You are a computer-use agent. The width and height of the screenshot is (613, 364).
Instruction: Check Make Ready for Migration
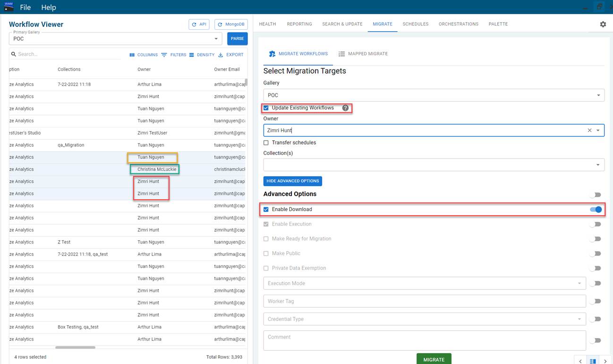coord(266,239)
